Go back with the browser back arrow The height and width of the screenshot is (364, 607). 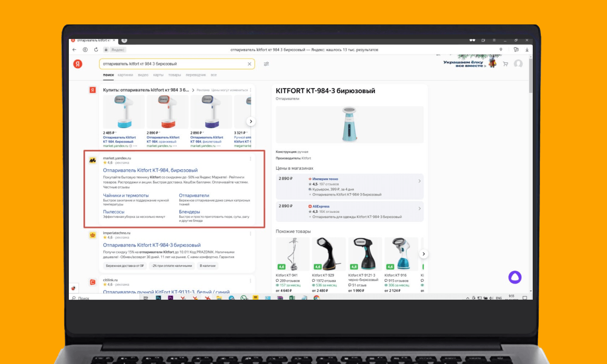coord(74,49)
